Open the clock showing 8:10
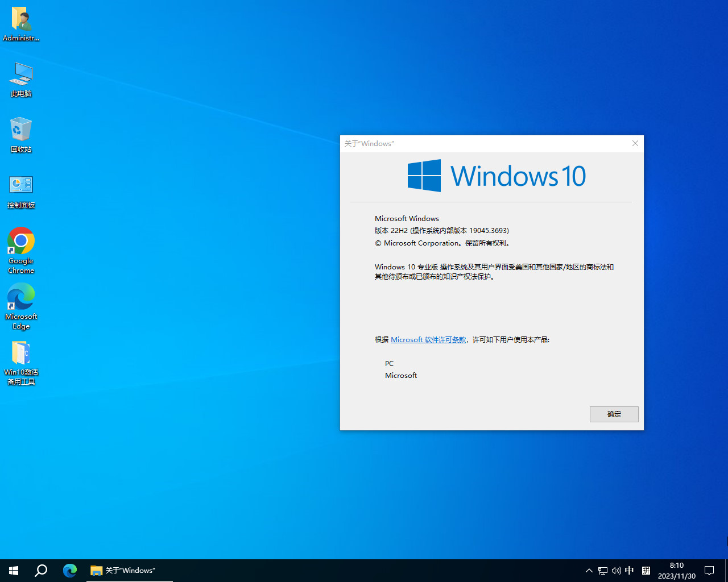 pos(677,571)
